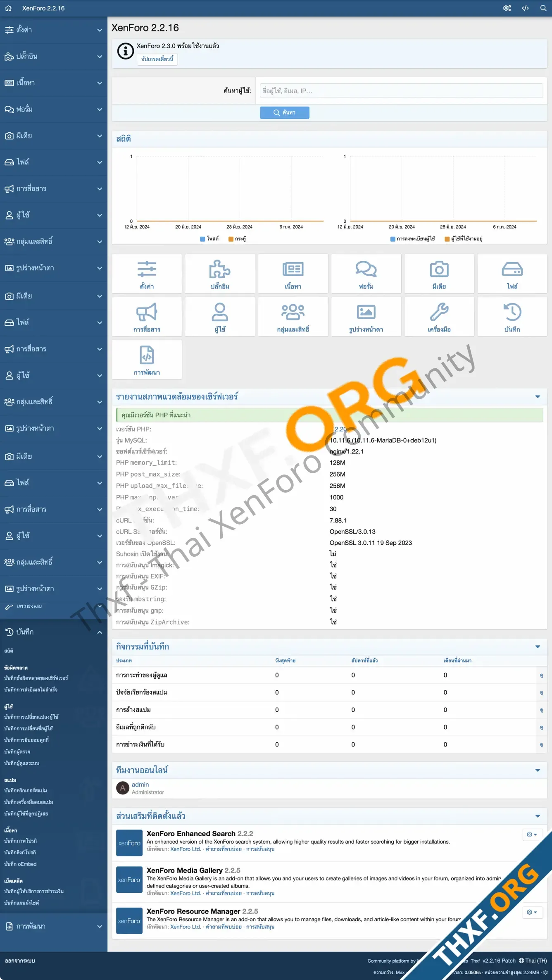Collapse the server environment report panel
Screen dimensions: 552x980
point(538,396)
